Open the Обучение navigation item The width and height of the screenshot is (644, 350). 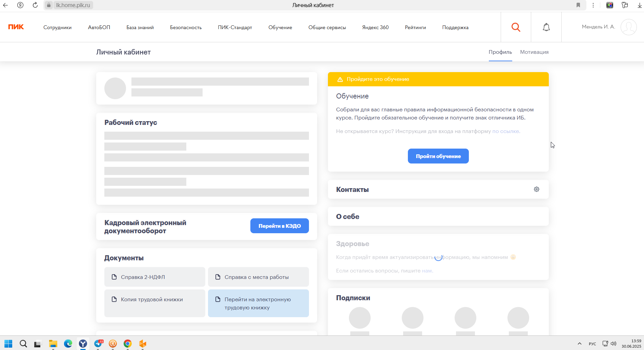pyautogui.click(x=280, y=27)
